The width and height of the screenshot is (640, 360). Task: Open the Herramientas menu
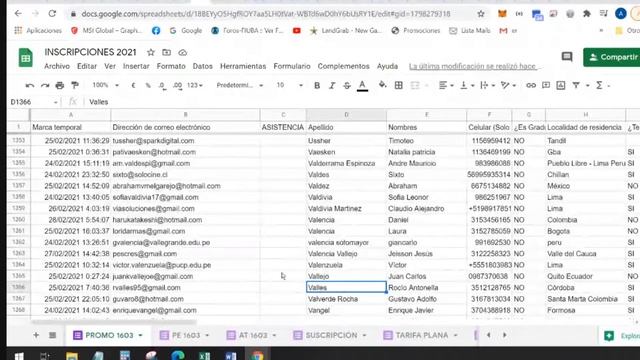coord(243,66)
